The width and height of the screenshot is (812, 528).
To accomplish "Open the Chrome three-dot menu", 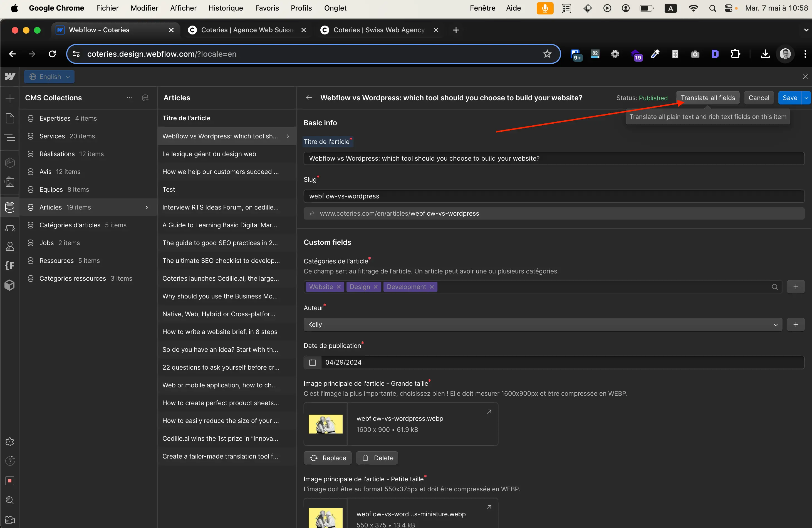I will [x=805, y=54].
